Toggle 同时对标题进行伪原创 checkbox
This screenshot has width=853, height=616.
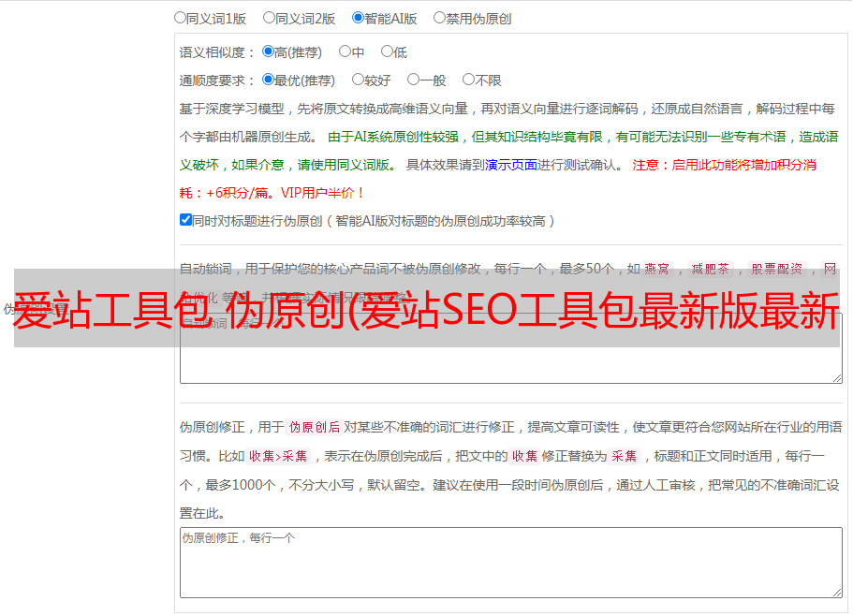click(185, 220)
